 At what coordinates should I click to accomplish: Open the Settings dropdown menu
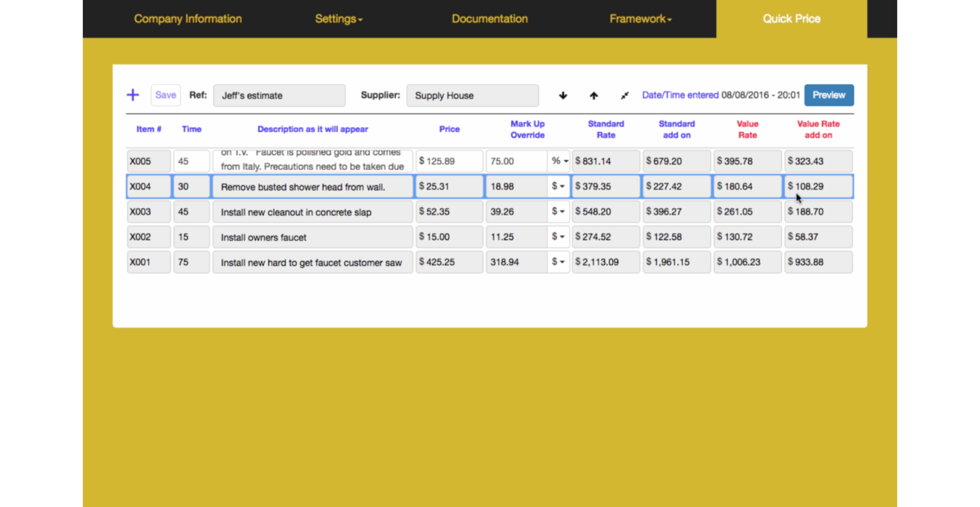(x=338, y=19)
